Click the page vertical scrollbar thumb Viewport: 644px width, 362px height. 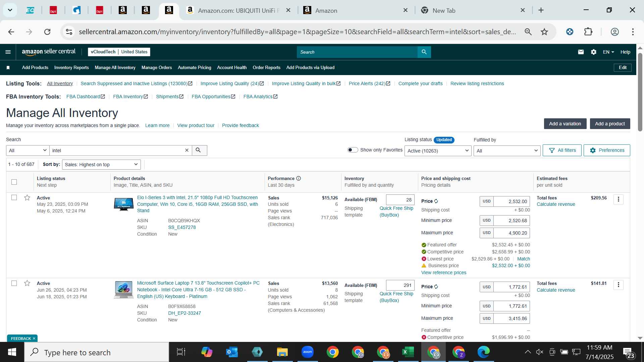pos(640,92)
